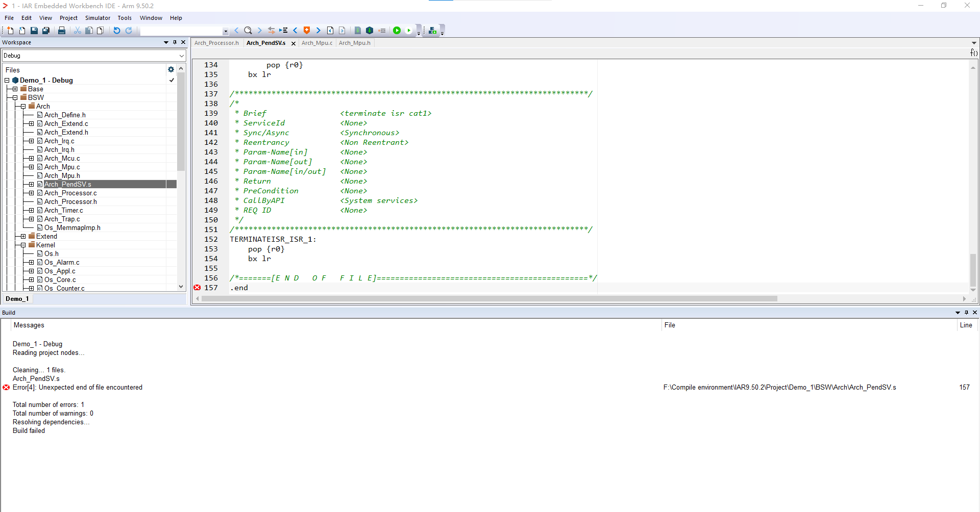
Task: Open the File menu
Action: [x=9, y=18]
